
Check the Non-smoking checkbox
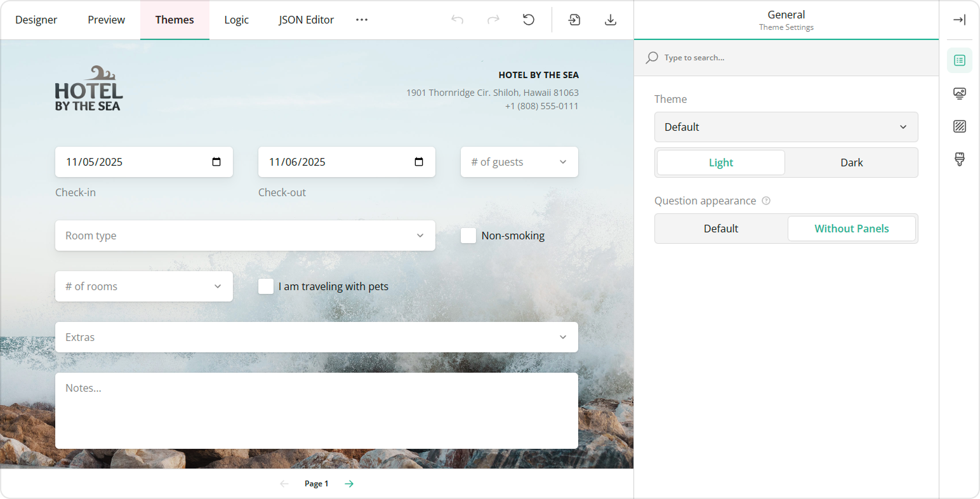click(x=468, y=236)
